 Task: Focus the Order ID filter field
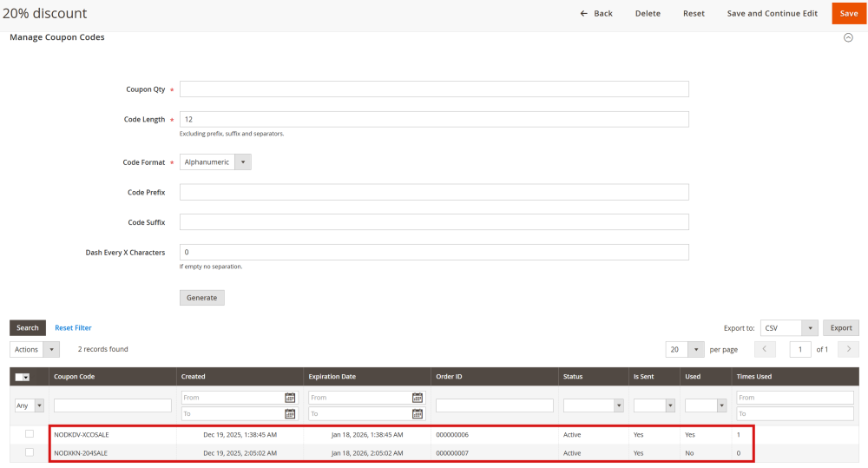[x=495, y=405]
